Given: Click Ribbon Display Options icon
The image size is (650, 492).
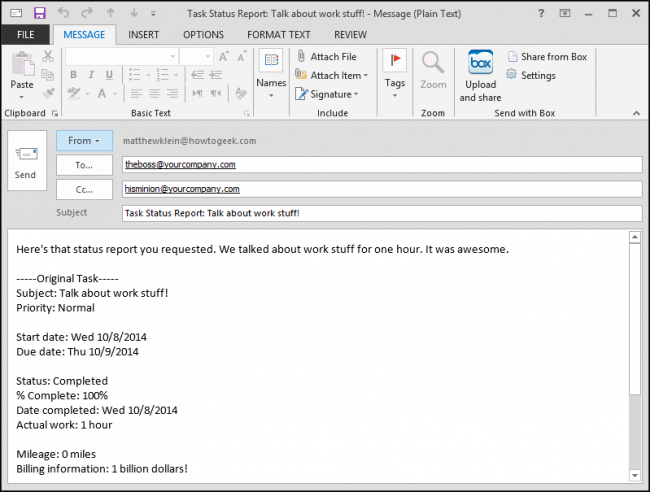Looking at the screenshot, I should coord(565,13).
